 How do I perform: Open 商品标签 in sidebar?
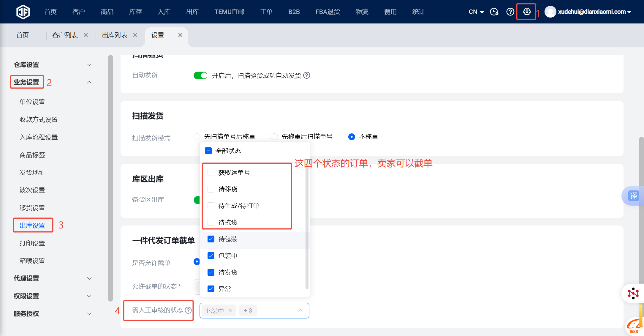click(x=32, y=155)
